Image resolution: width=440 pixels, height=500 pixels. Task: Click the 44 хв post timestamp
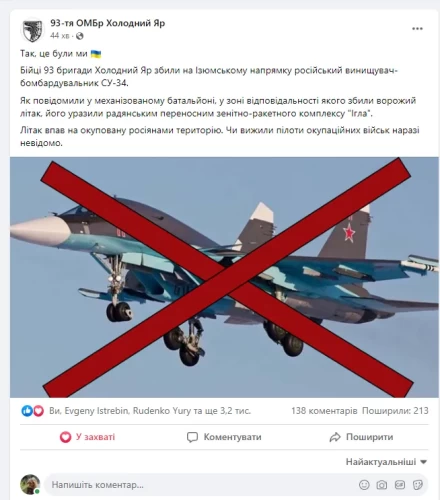60,36
